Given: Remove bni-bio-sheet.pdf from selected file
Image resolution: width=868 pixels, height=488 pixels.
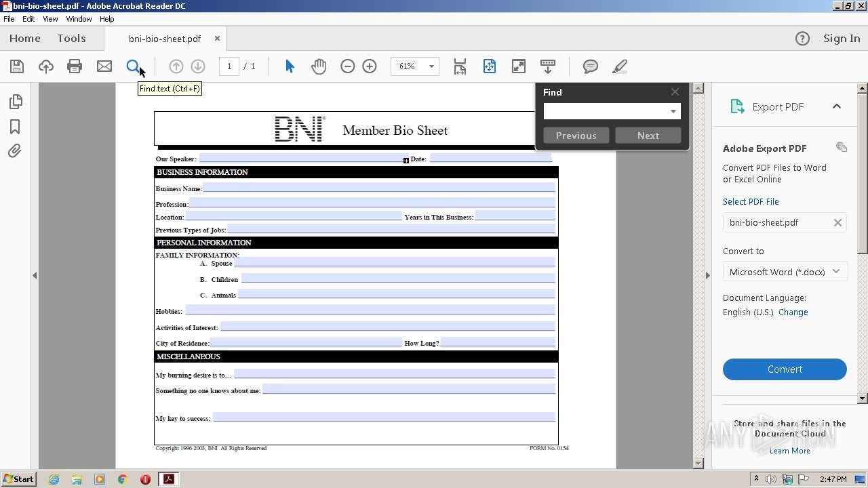Looking at the screenshot, I should point(837,222).
